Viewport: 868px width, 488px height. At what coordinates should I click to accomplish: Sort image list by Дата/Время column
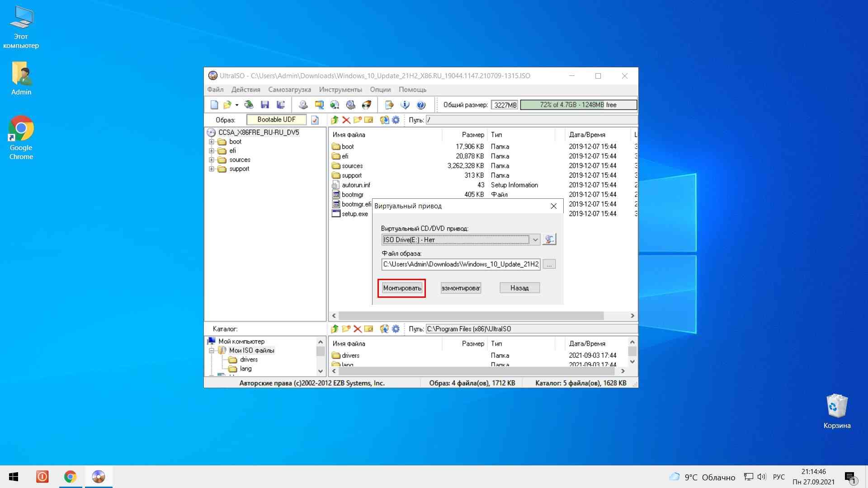587,135
